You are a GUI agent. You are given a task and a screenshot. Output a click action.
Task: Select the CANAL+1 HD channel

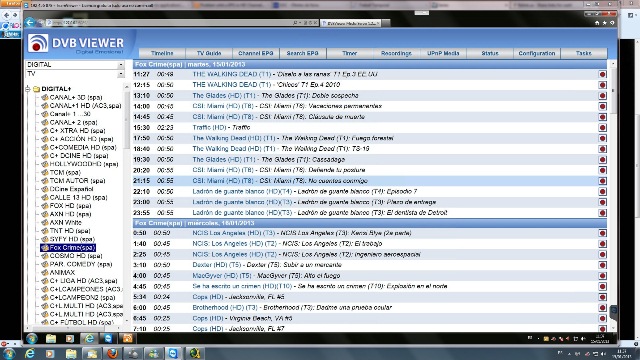(x=85, y=105)
